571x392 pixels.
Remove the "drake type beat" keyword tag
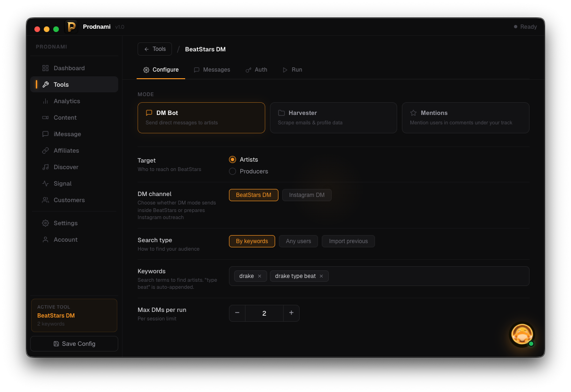(x=321, y=276)
